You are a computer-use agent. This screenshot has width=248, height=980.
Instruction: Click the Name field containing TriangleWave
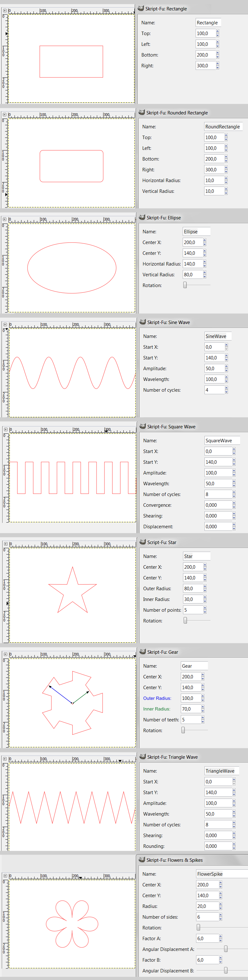click(x=222, y=770)
